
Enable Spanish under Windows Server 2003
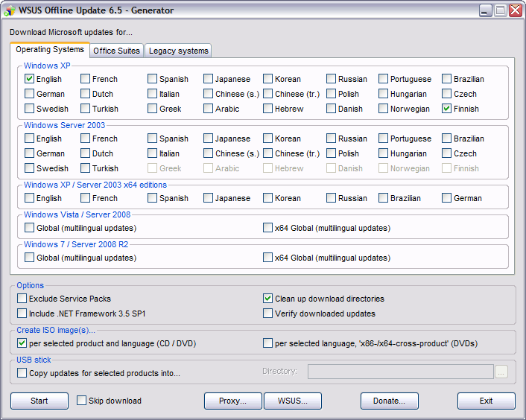[152, 139]
